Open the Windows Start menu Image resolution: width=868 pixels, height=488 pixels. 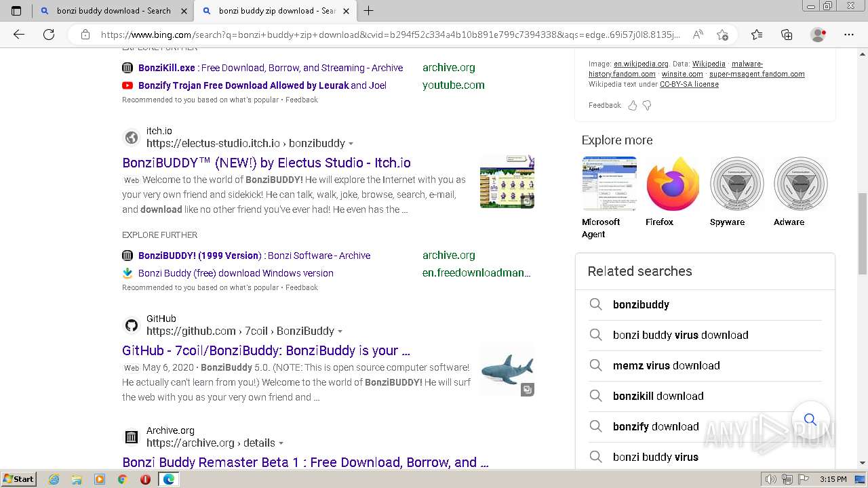18,479
